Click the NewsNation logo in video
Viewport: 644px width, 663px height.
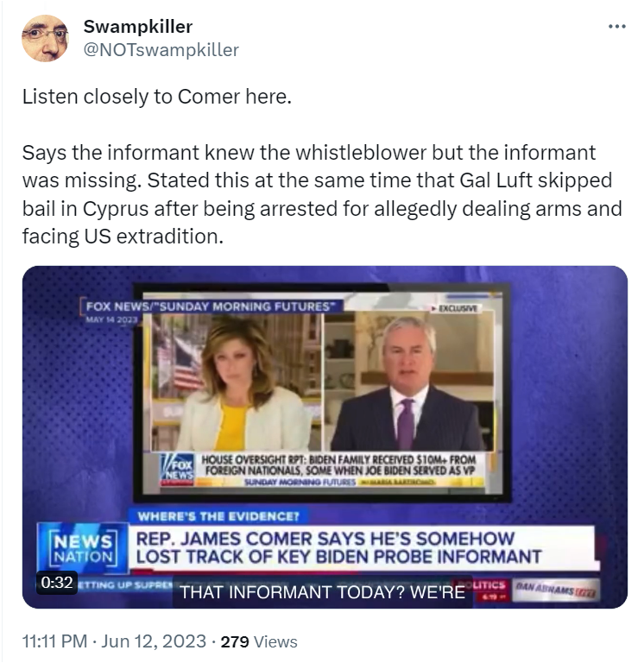pos(83,548)
